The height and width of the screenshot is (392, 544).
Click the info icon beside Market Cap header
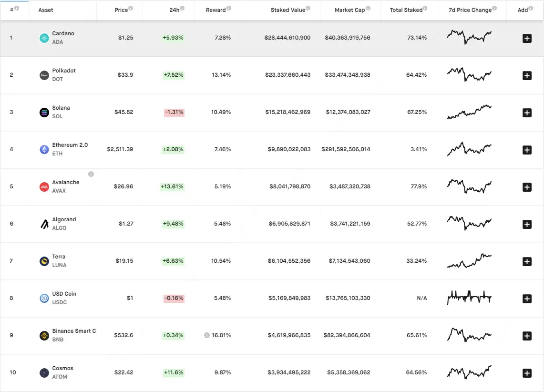click(368, 8)
